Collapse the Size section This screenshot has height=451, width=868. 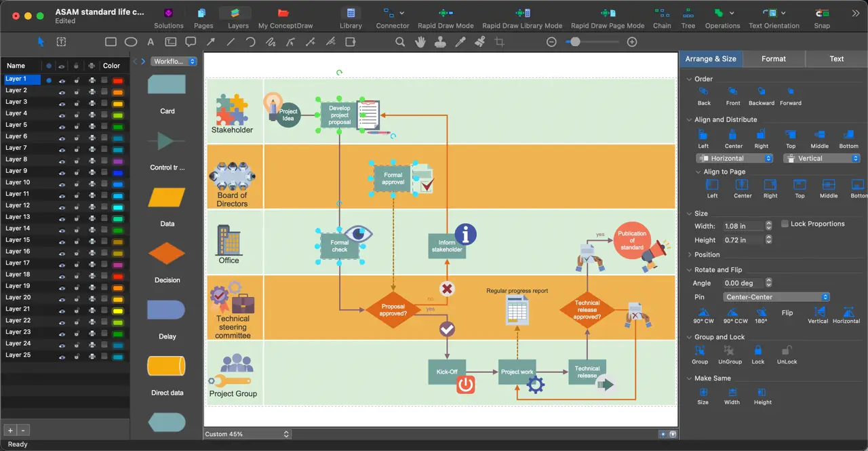(690, 214)
